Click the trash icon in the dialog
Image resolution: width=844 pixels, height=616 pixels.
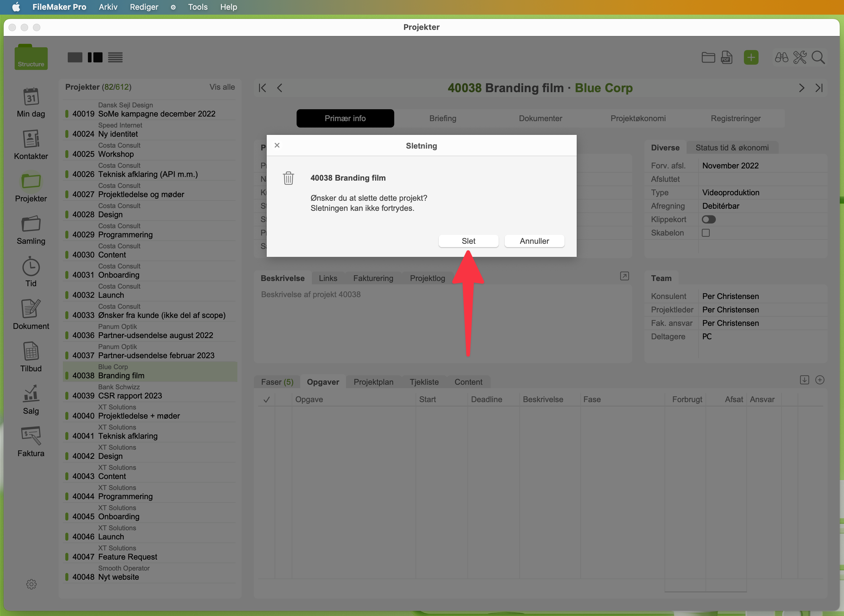coord(288,178)
